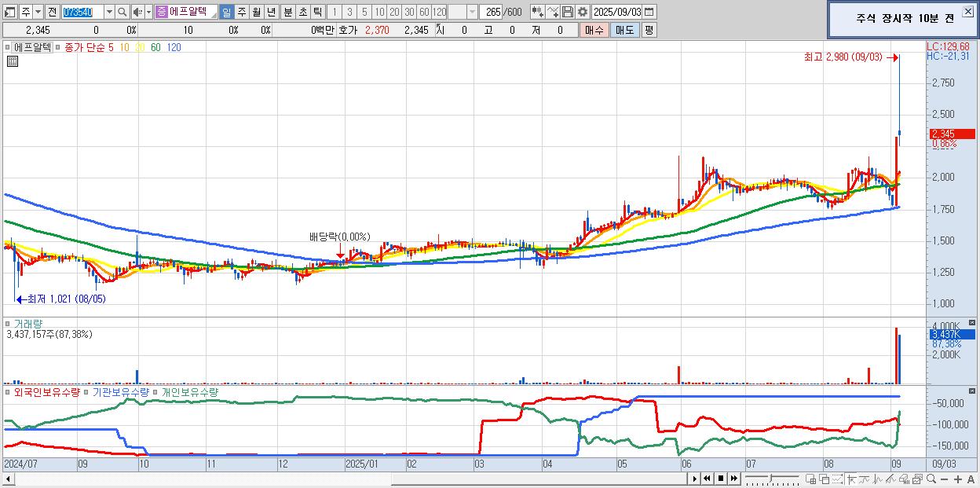Click the stock code field 073540
The width and height of the screenshot is (980, 488).
pyautogui.click(x=82, y=12)
